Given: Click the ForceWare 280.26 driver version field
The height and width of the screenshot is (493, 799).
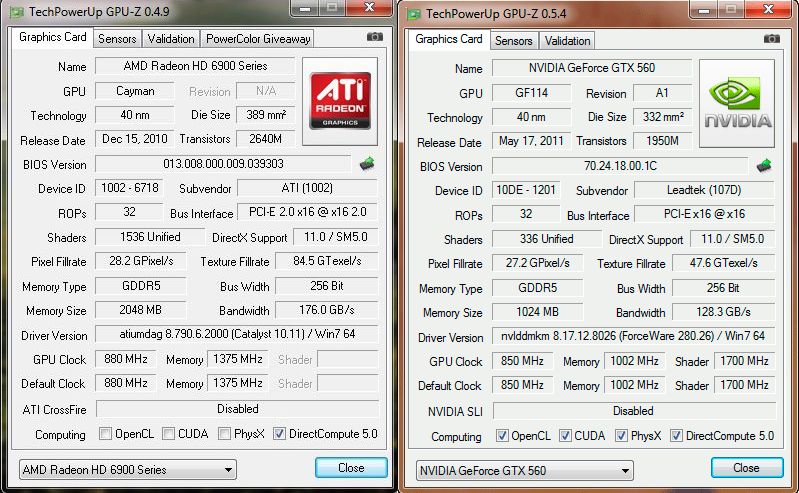Looking at the screenshot, I should coord(633,336).
